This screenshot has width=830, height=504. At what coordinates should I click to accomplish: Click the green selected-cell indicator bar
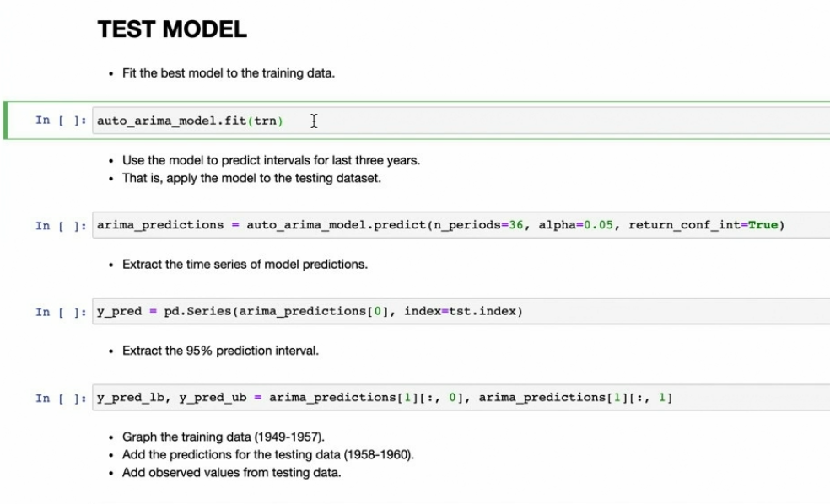pos(5,121)
